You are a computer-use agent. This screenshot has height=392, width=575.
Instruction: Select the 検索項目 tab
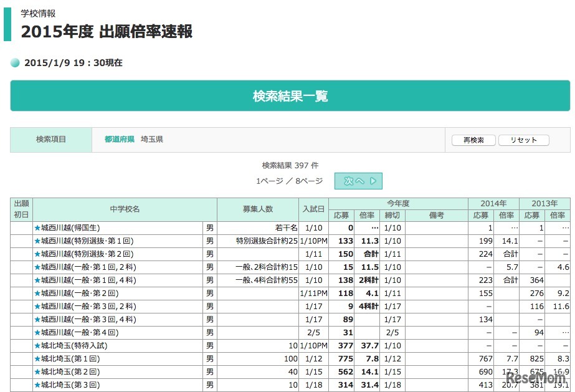50,140
